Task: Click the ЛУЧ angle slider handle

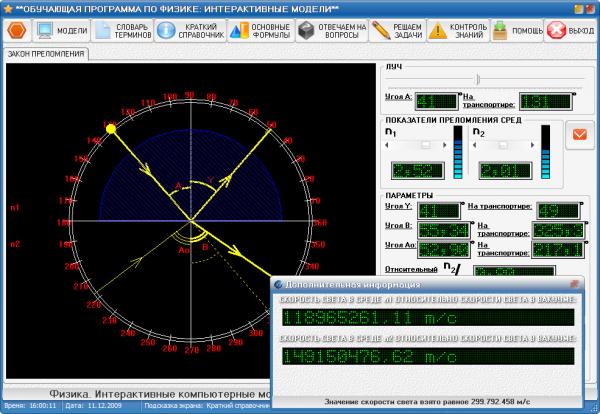Action: (x=478, y=80)
